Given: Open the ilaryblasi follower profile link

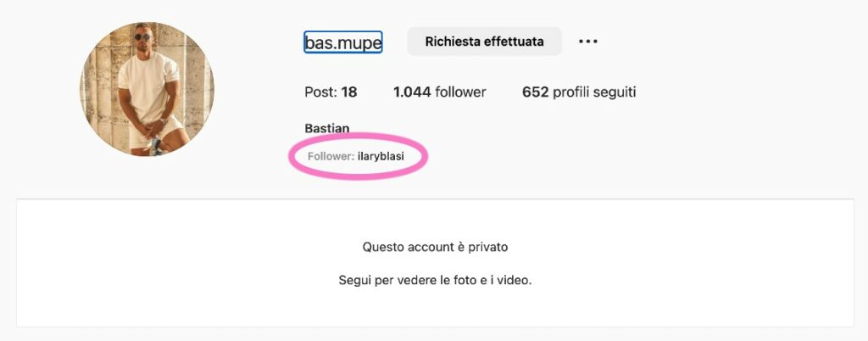Looking at the screenshot, I should (381, 157).
